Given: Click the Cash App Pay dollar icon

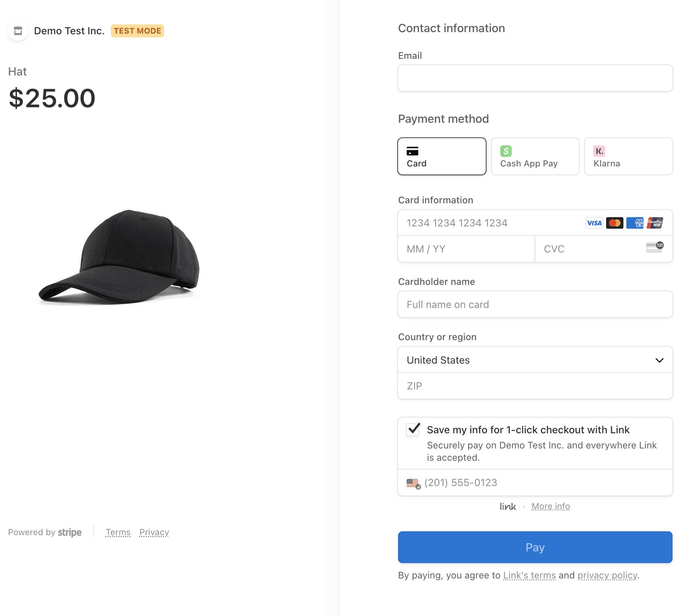Looking at the screenshot, I should tap(506, 151).
